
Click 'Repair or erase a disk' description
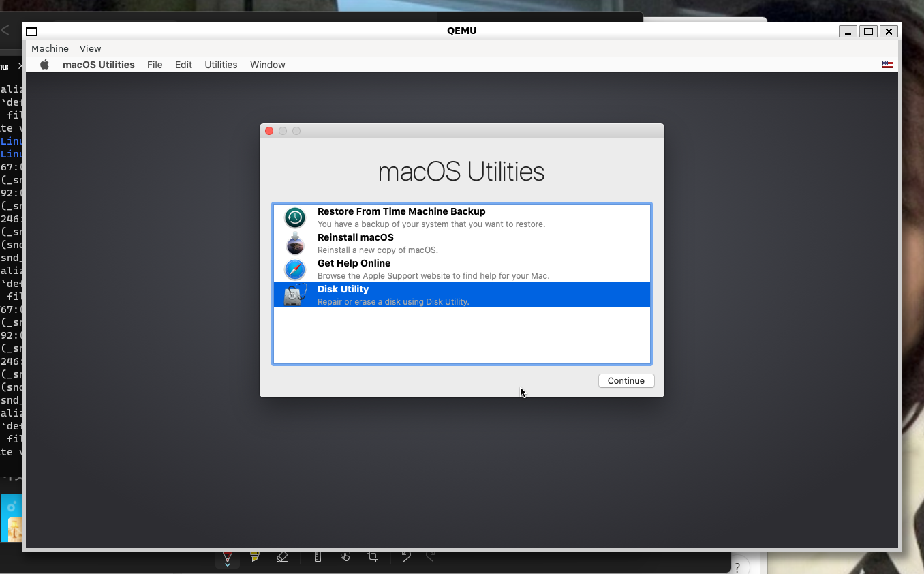click(393, 302)
